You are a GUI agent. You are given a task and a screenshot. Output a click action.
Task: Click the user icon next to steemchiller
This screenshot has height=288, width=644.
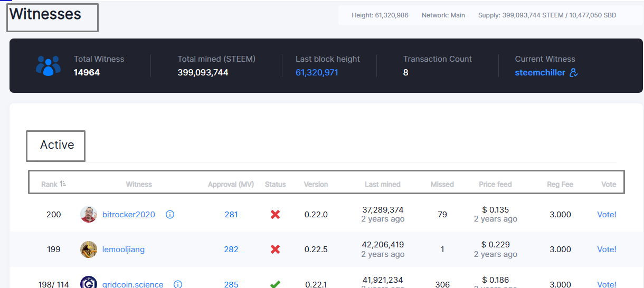pos(574,73)
